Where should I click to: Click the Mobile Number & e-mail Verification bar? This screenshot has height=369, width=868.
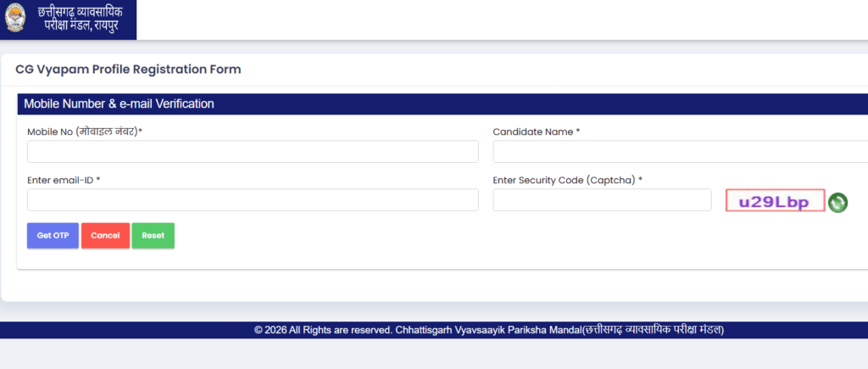[x=442, y=103]
